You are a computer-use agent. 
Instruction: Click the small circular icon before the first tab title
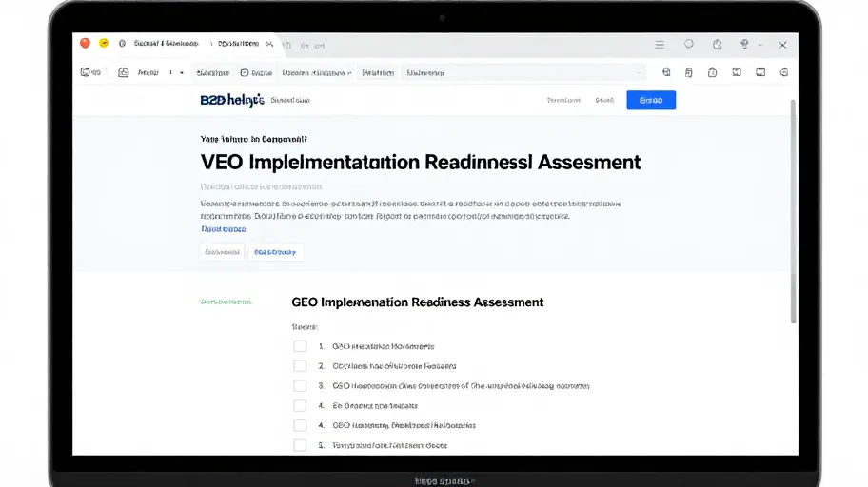click(x=123, y=43)
